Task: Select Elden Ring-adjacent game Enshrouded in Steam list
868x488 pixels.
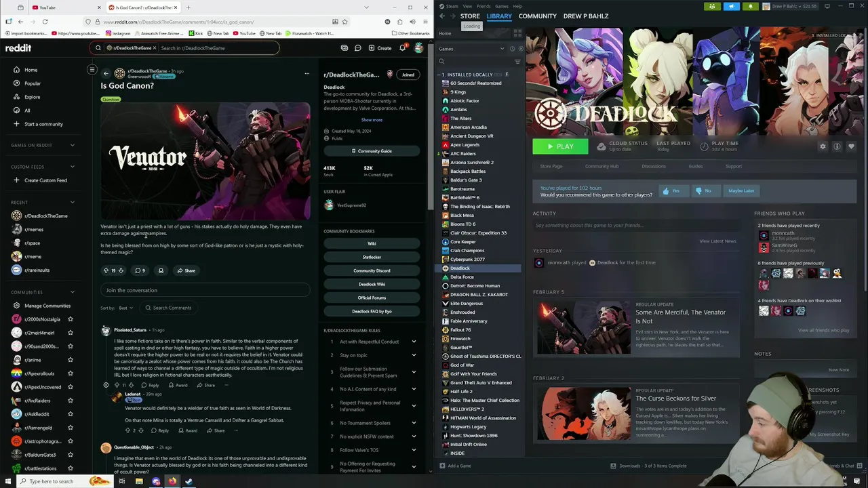Action: coord(462,312)
